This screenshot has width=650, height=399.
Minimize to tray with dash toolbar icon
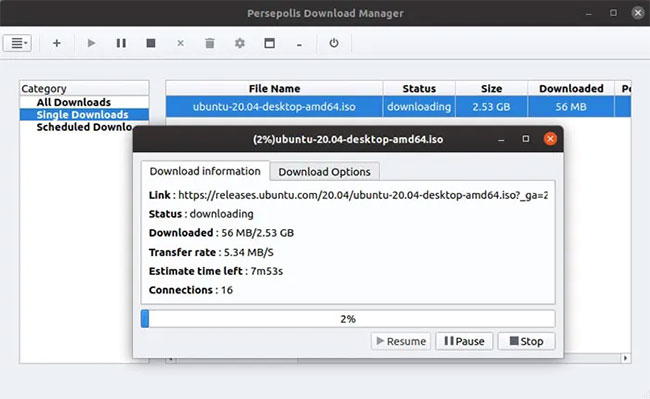click(x=299, y=44)
